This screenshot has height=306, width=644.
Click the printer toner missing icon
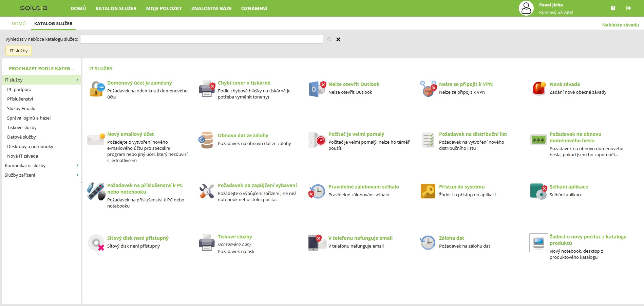207,89
